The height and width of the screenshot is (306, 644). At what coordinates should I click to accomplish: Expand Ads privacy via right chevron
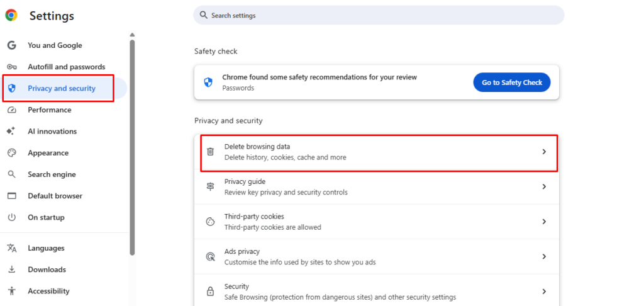544,257
